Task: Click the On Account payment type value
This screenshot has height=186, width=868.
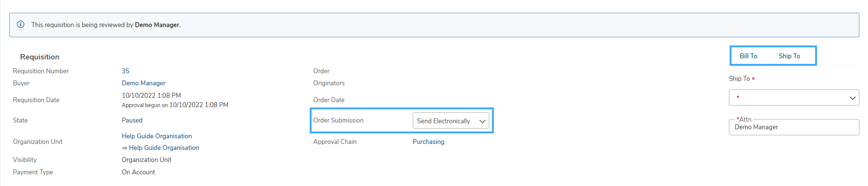Action: tap(138, 172)
